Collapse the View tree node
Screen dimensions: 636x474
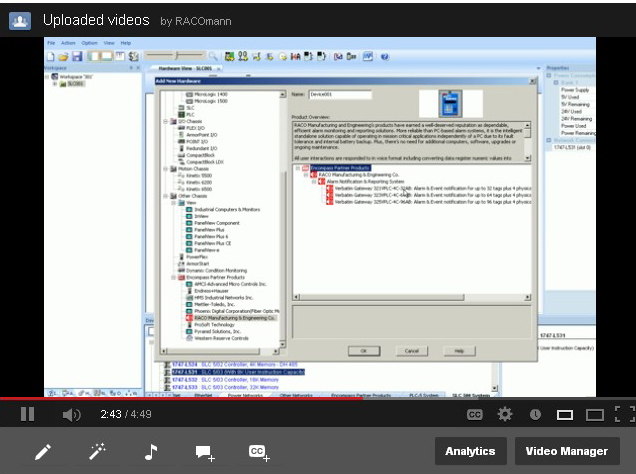click(x=174, y=203)
